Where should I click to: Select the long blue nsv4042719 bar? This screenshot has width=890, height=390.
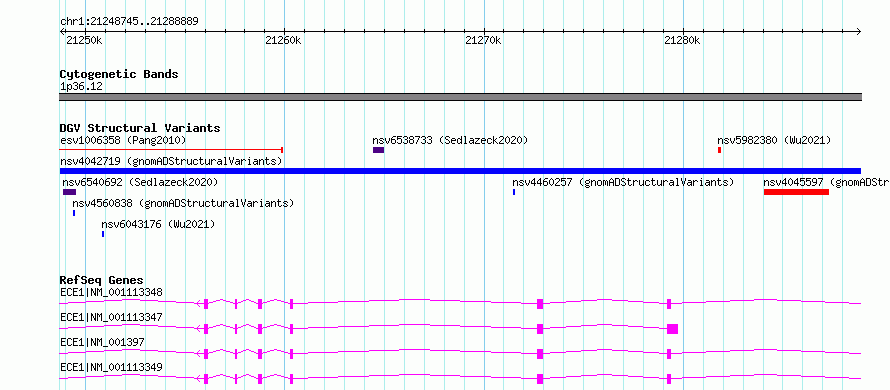[460, 171]
